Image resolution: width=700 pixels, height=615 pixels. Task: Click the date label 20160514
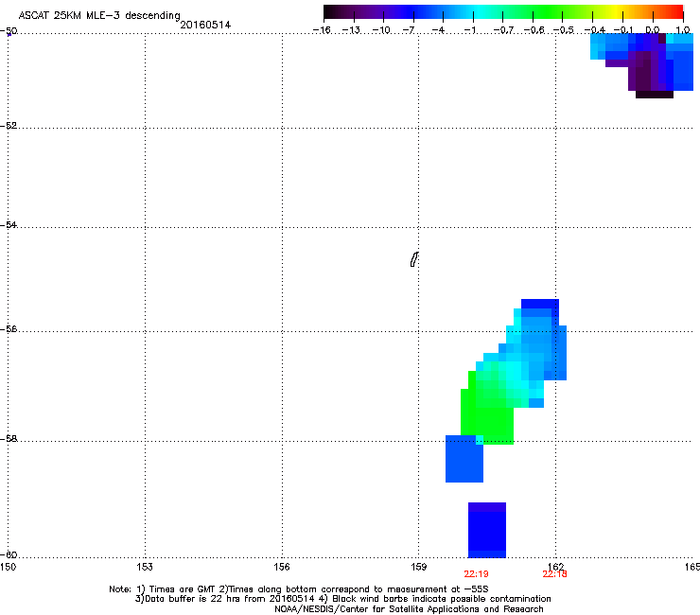pos(205,25)
